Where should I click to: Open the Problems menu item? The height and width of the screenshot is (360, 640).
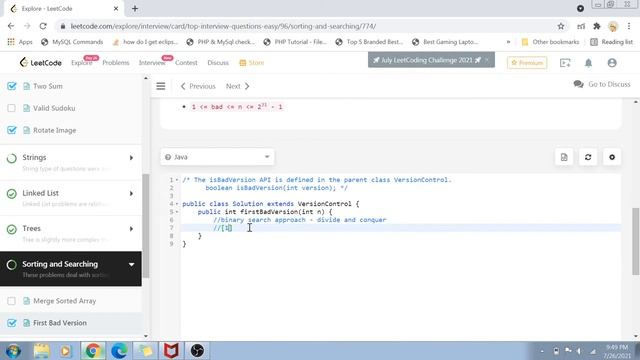point(116,63)
